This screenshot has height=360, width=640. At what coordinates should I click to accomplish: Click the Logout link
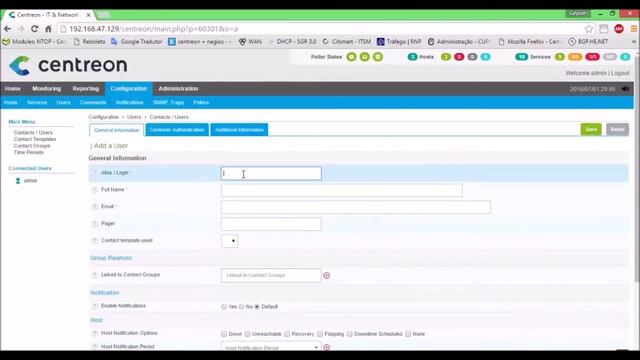click(x=620, y=73)
